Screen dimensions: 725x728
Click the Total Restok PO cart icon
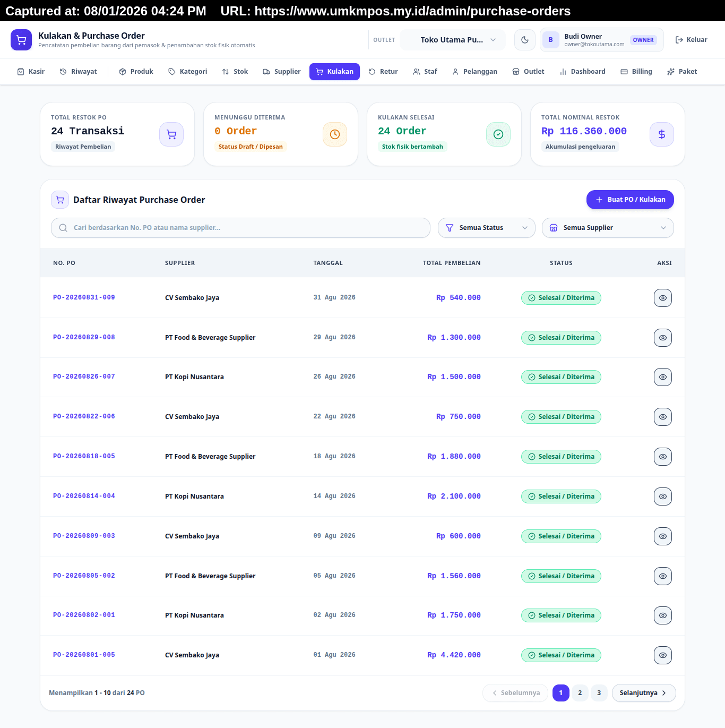[x=171, y=134]
